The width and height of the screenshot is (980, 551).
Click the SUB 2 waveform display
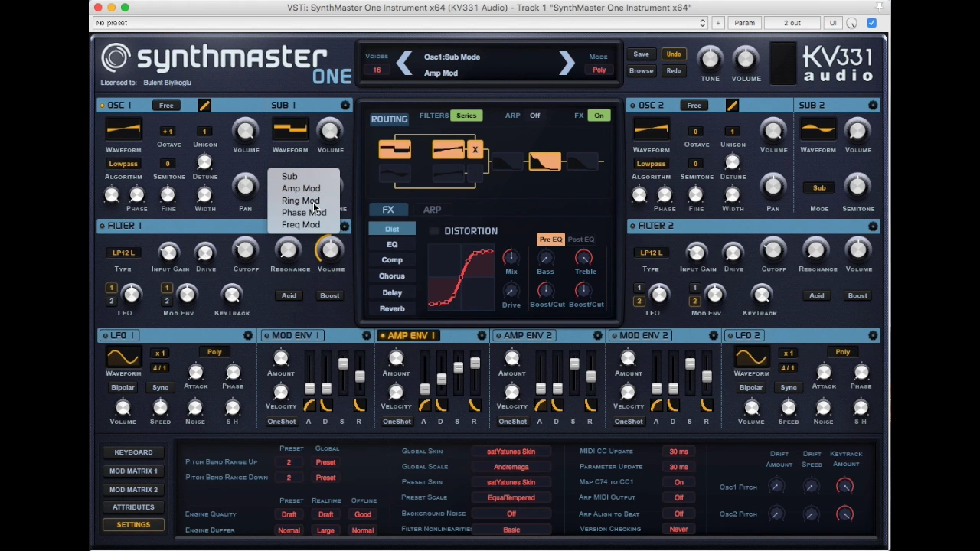tap(818, 129)
